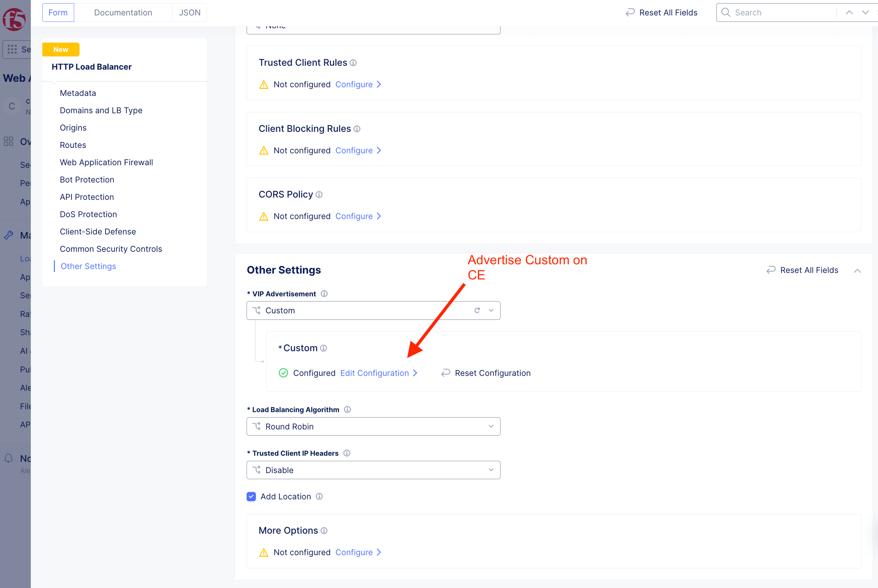Click search next-result down arrow
The image size is (878, 588).
click(865, 12)
